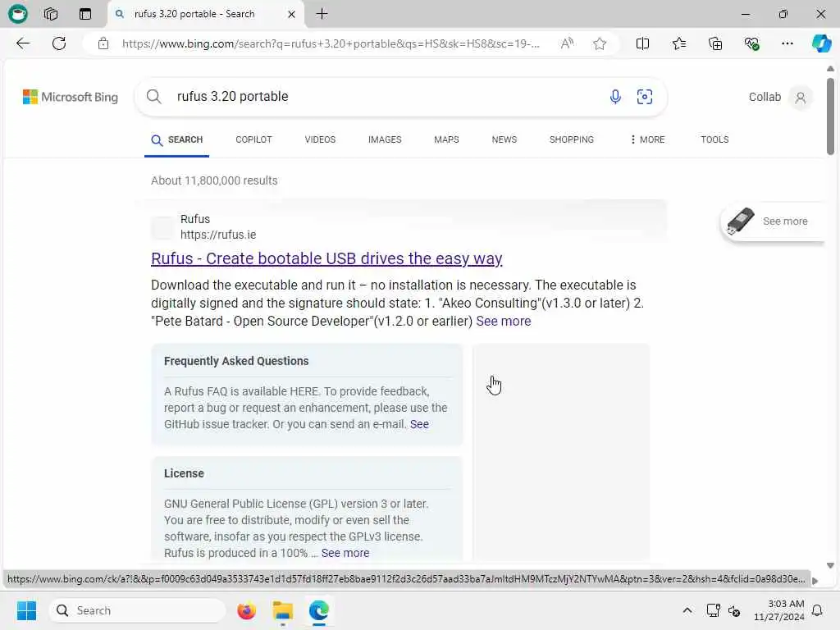
Task: Go back with the back arrow
Action: coord(23,43)
